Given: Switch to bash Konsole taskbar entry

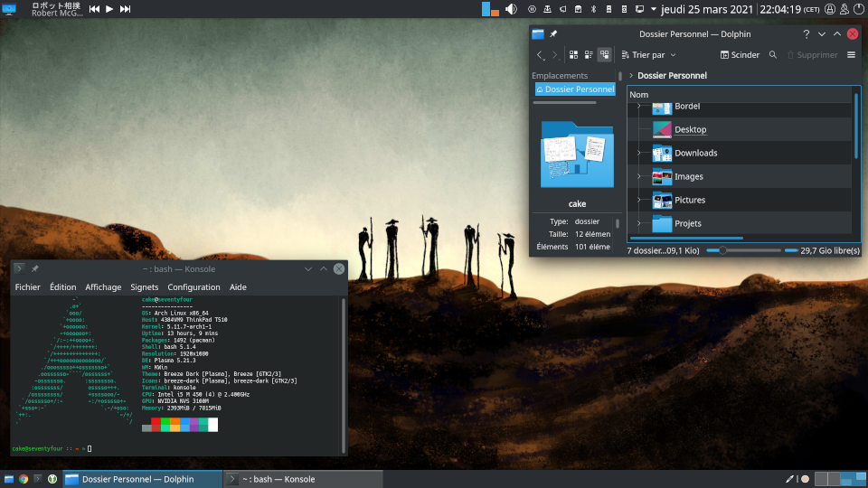Looking at the screenshot, I should point(303,479).
